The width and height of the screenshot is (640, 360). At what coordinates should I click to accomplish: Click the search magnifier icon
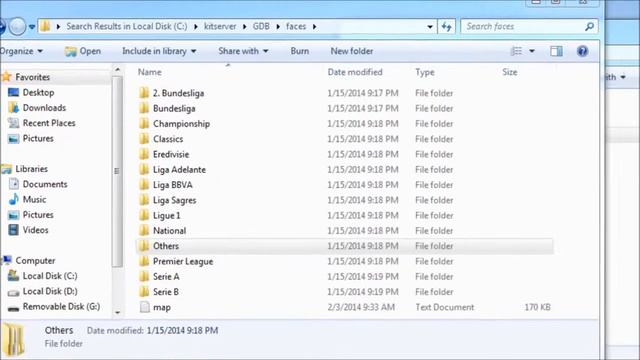[589, 27]
